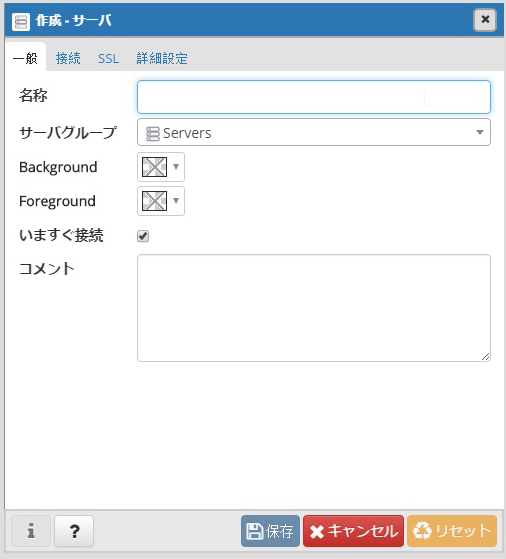Switch to the 接続 tab
The image size is (506, 559).
click(x=68, y=58)
